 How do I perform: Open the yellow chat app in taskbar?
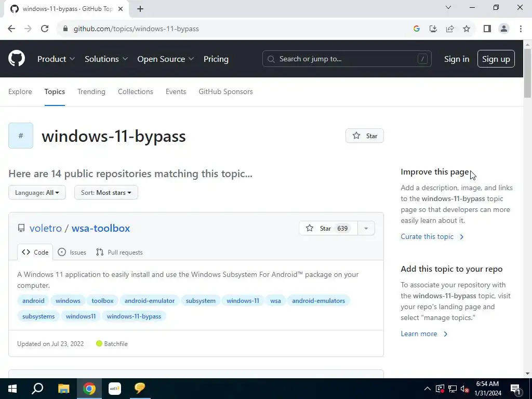click(x=140, y=389)
